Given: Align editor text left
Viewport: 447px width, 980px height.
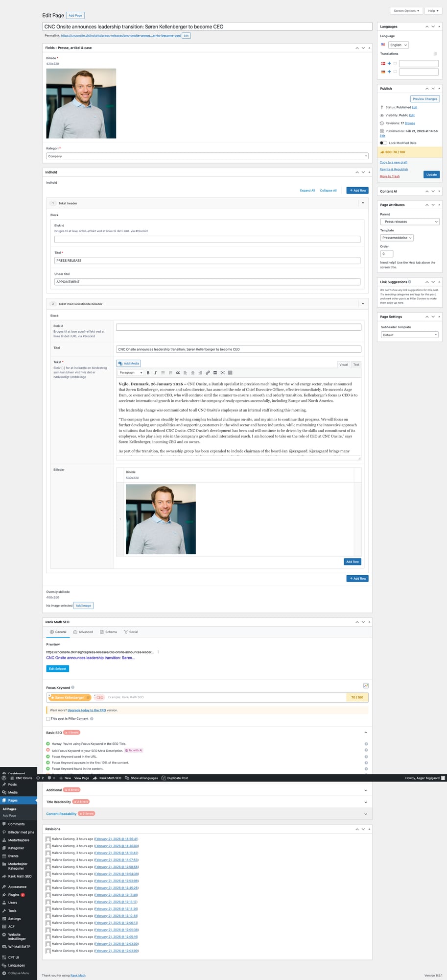Looking at the screenshot, I should pyautogui.click(x=185, y=373).
